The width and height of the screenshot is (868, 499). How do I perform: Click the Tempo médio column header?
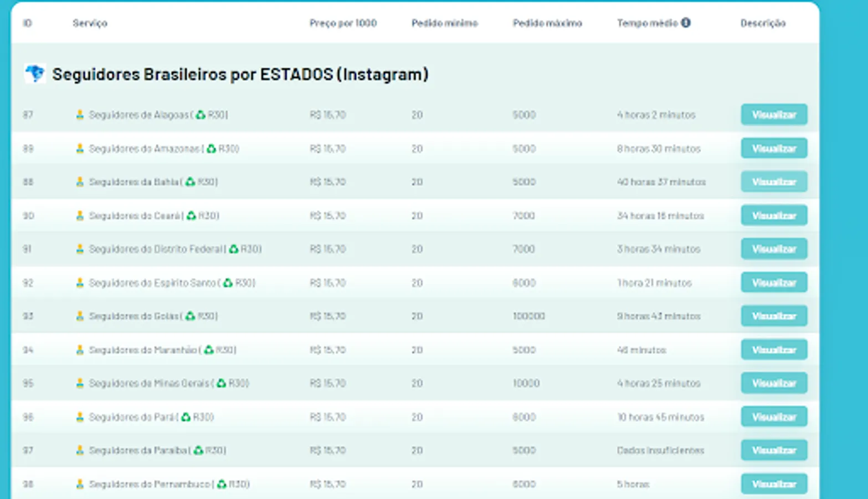pyautogui.click(x=648, y=23)
